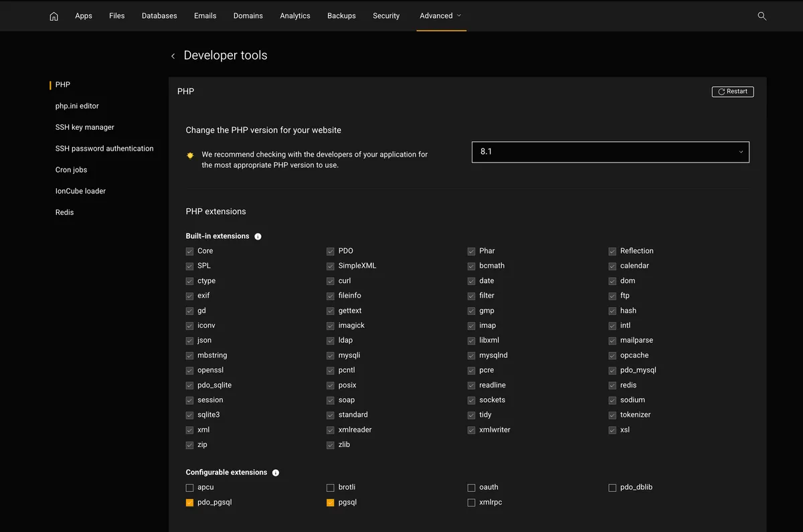Click the xmlwriter extension checkbox
This screenshot has height=532, width=803.
click(472, 430)
